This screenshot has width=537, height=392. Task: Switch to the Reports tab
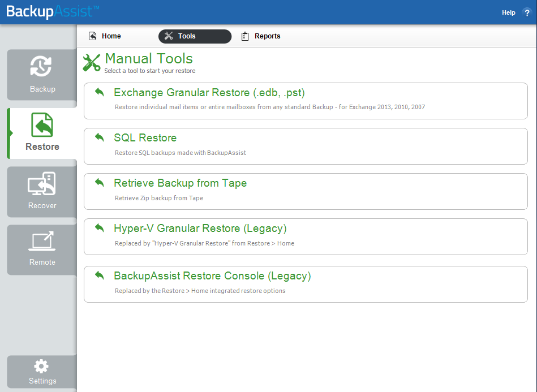268,36
